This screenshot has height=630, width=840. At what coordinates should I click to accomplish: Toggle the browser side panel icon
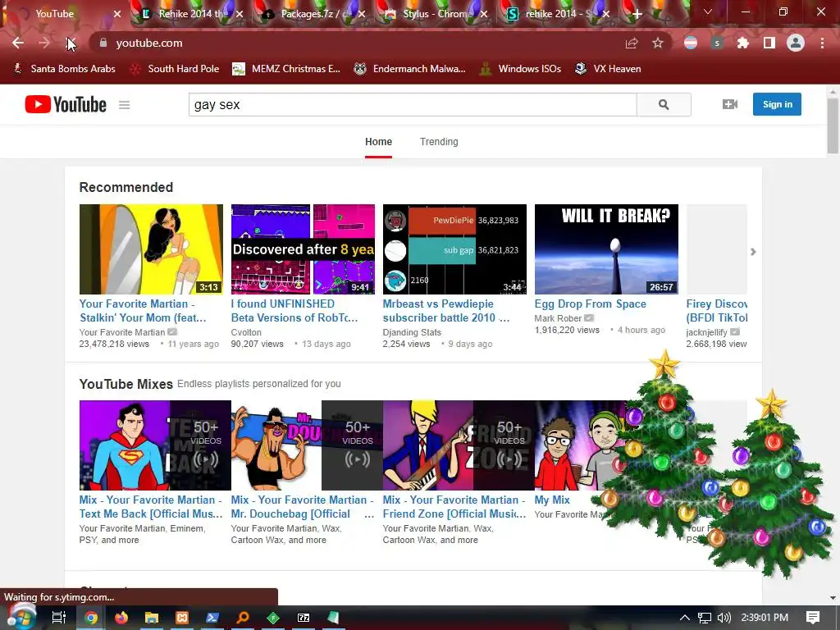tap(769, 43)
